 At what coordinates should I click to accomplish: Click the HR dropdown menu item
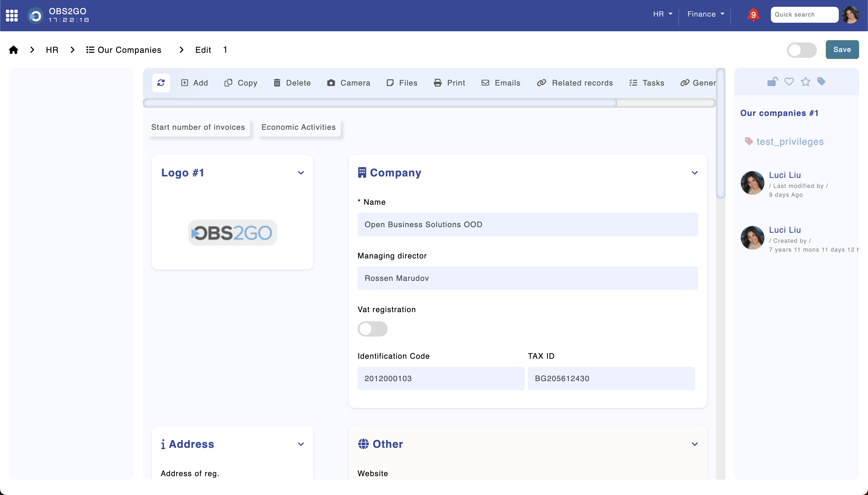pyautogui.click(x=661, y=14)
